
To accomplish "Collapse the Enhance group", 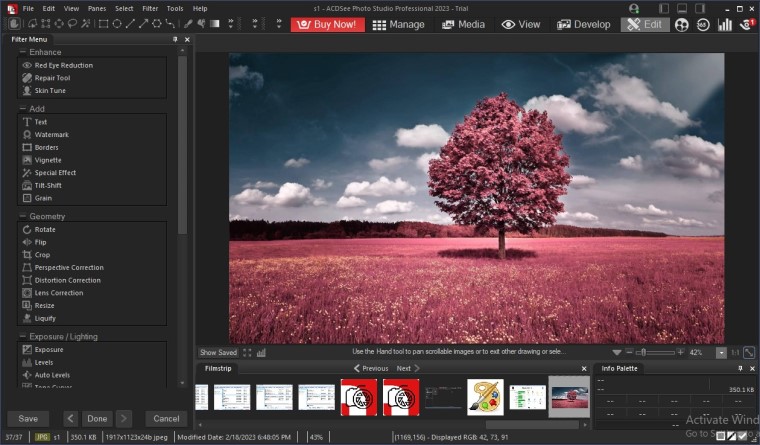I will click(x=22, y=52).
